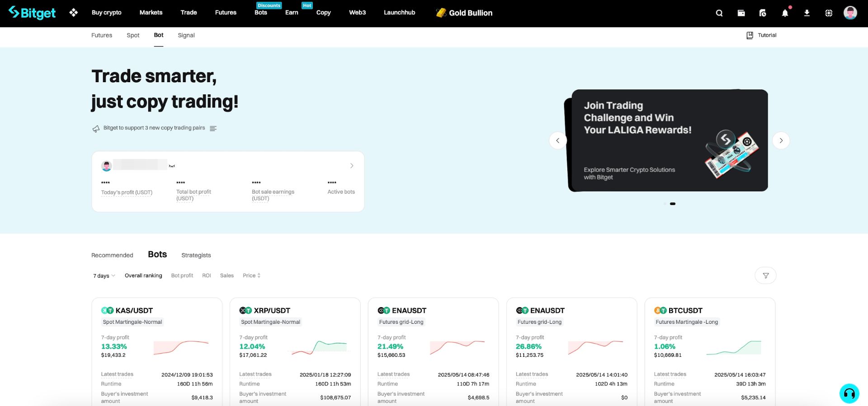The height and width of the screenshot is (406, 868).
Task: Open the XRP/USDT profit chart
Action: coord(319,348)
